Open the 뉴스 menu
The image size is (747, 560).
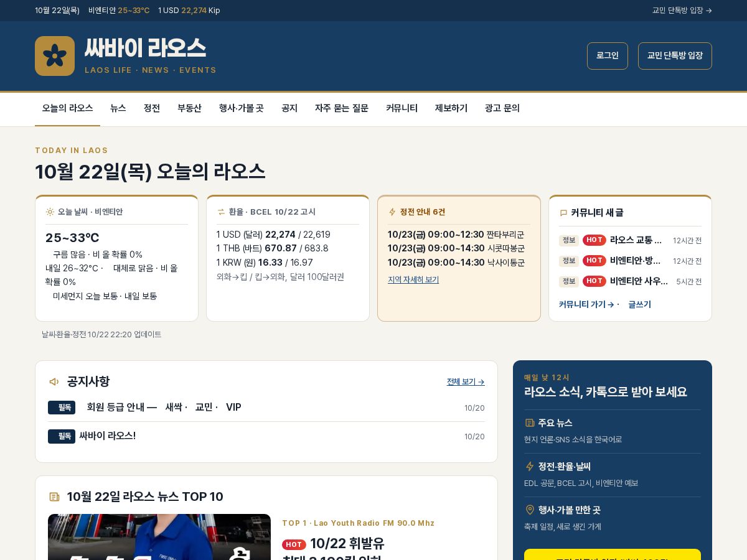click(118, 108)
